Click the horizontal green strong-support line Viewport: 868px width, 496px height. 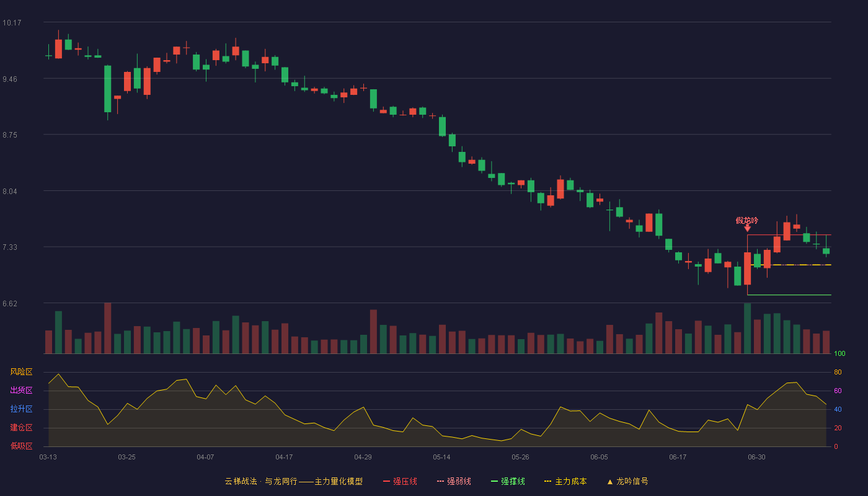(789, 294)
